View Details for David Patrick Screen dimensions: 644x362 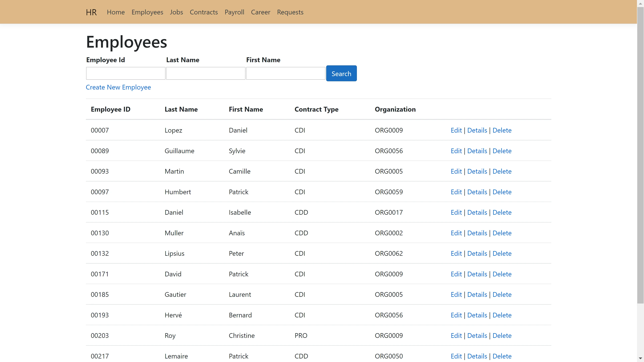pos(477,274)
